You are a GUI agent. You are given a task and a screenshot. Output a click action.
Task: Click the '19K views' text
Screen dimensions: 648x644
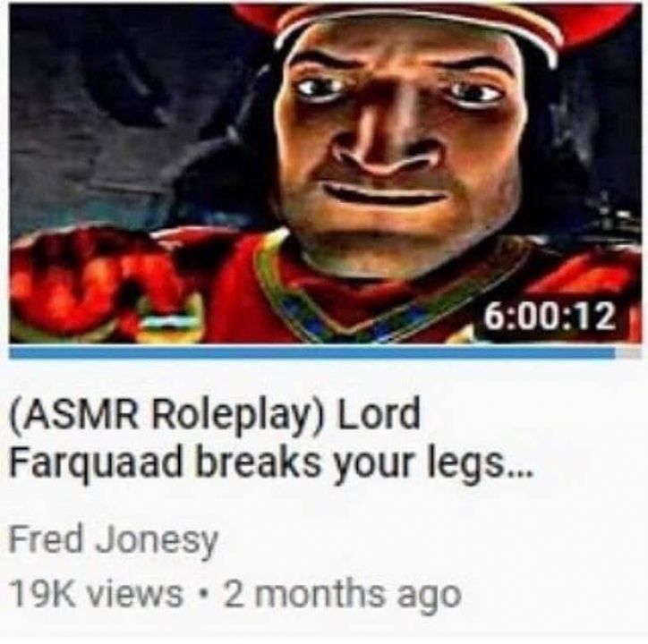pyautogui.click(x=97, y=594)
